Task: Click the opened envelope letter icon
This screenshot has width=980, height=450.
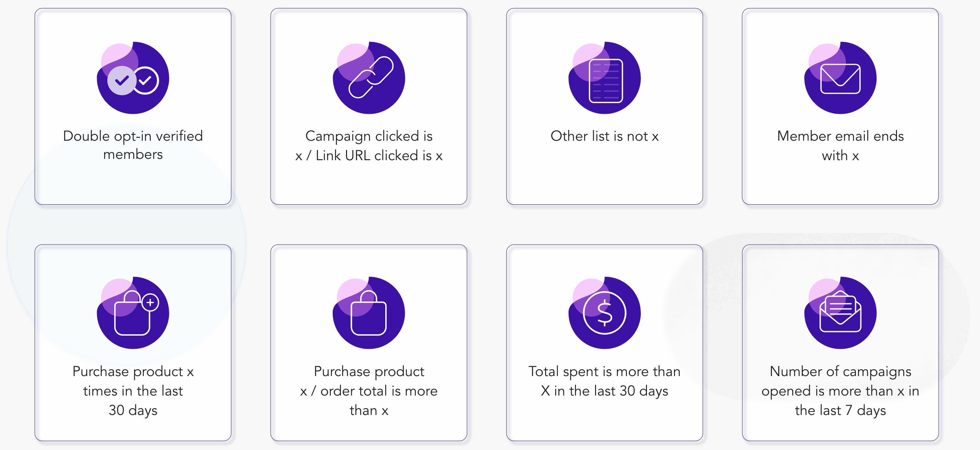Action: point(840,313)
